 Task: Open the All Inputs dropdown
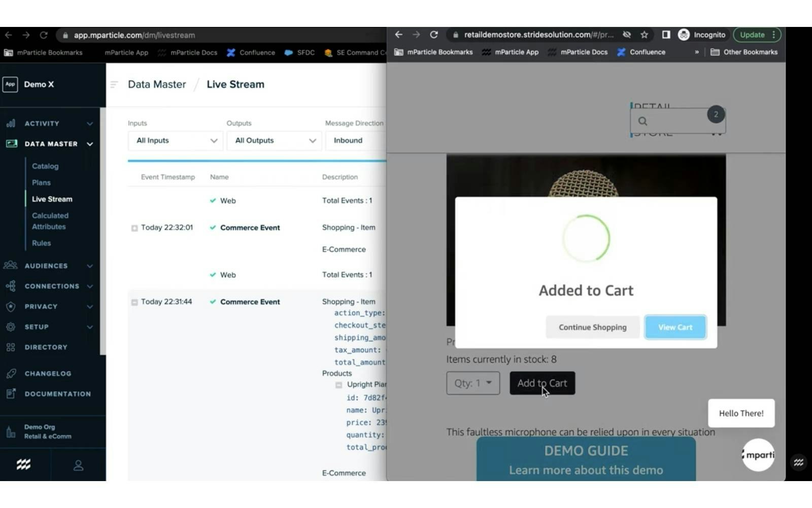176,141
